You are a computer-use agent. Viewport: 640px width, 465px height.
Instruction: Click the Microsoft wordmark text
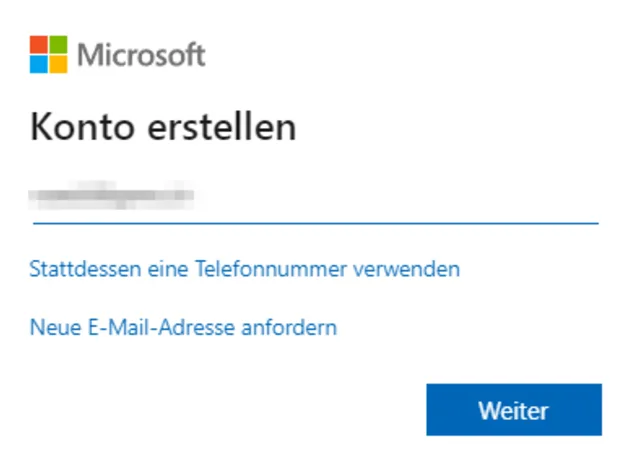(141, 55)
